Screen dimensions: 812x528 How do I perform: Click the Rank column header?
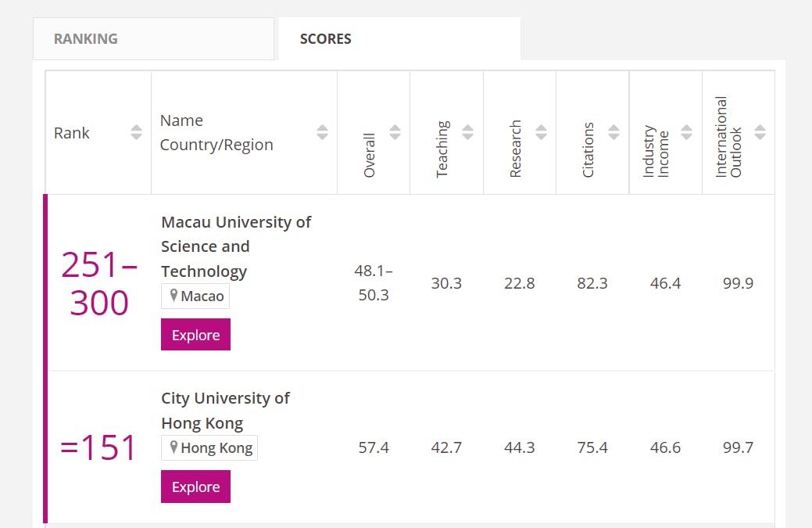(71, 132)
